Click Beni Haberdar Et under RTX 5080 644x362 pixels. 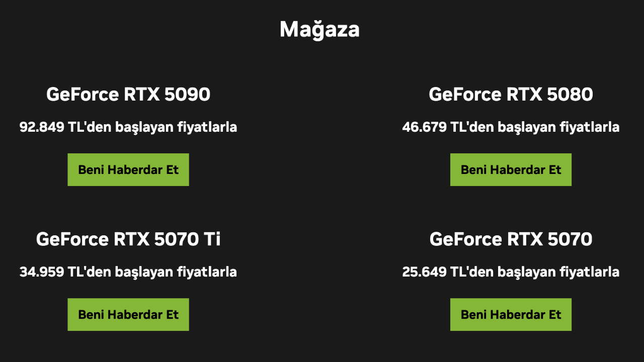click(511, 169)
